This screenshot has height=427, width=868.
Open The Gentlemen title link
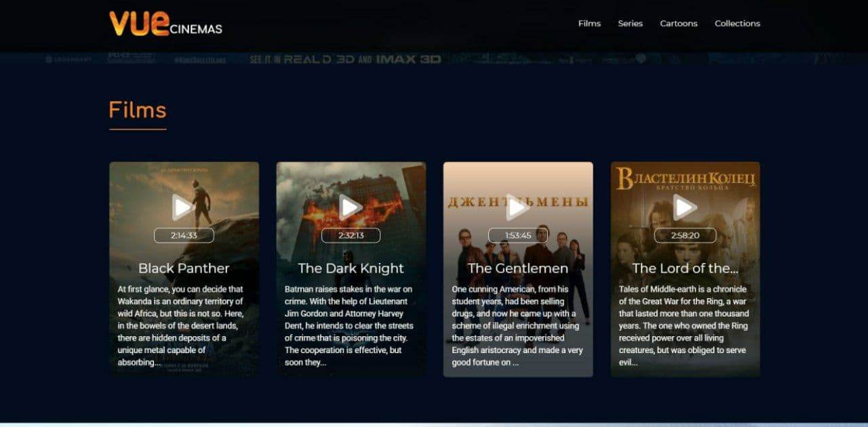pos(518,268)
